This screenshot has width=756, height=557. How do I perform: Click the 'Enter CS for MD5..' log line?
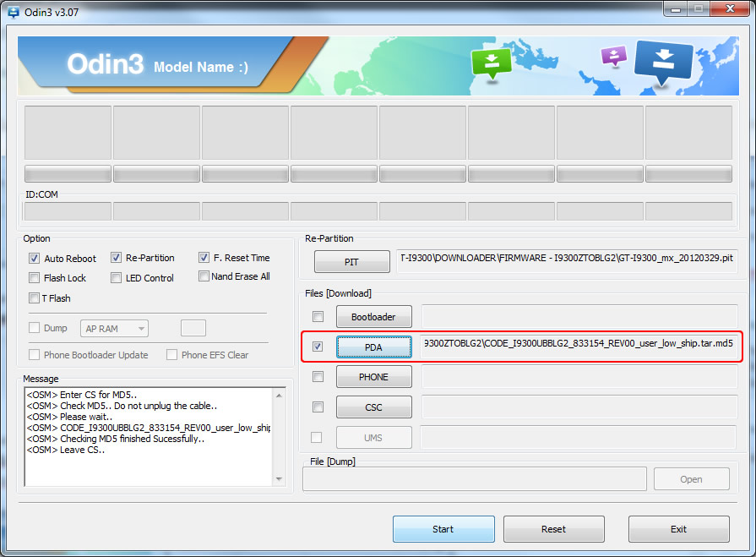(82, 395)
